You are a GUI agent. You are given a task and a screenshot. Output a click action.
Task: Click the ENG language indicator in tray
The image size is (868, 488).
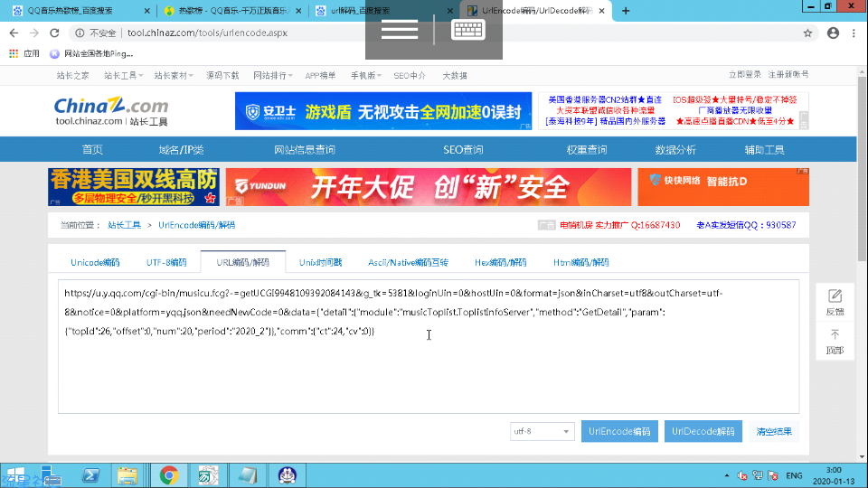coord(794,476)
